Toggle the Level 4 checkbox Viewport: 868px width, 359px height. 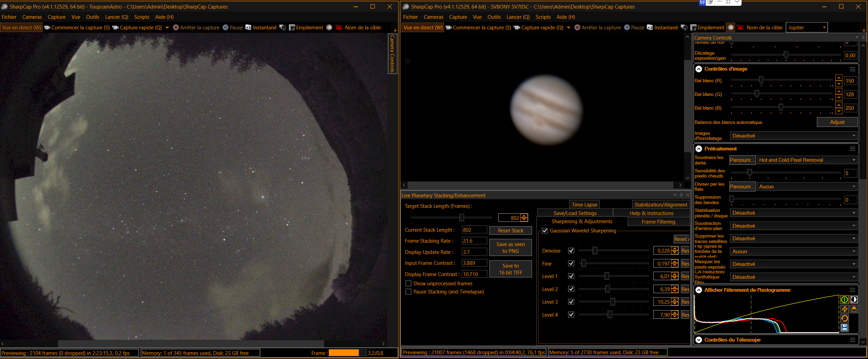[x=571, y=315]
